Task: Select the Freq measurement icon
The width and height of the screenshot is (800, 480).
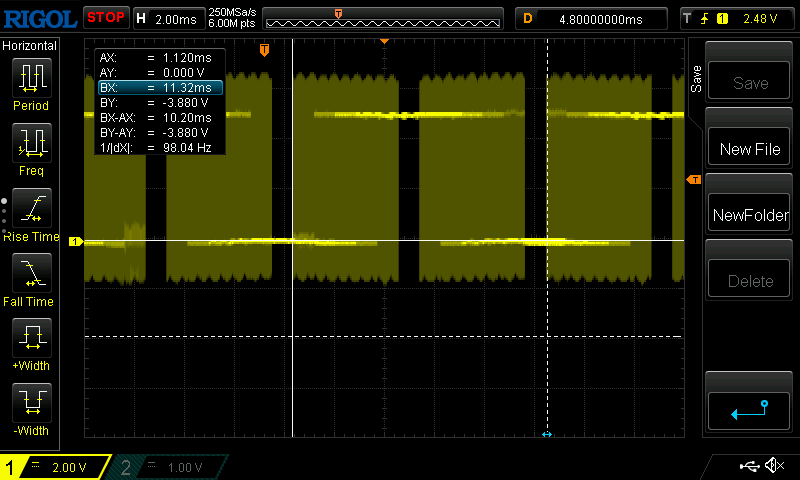Action: click(x=31, y=142)
